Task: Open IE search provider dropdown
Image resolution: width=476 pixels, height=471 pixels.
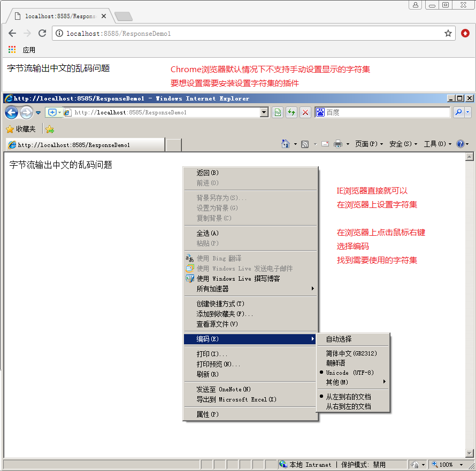Action: coord(467,112)
